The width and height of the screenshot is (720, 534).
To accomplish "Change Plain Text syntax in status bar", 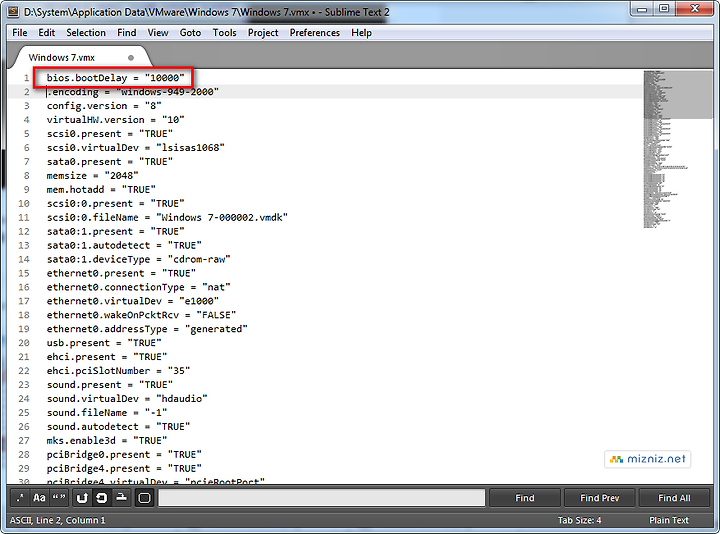I will click(669, 520).
